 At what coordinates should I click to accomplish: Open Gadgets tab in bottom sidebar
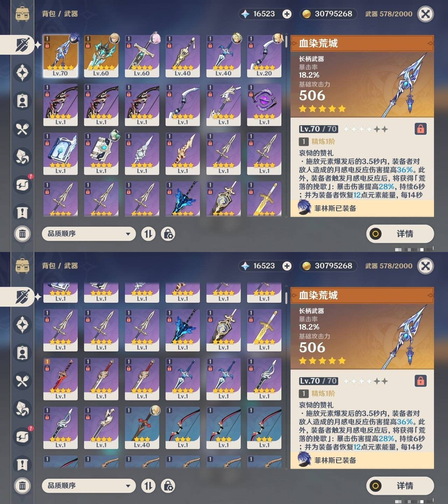(x=22, y=436)
